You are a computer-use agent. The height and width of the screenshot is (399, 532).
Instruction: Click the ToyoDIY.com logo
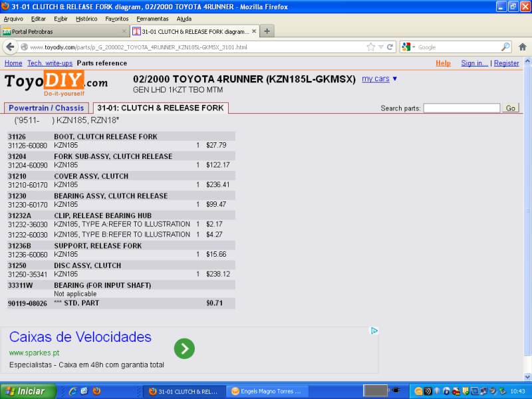click(x=57, y=83)
